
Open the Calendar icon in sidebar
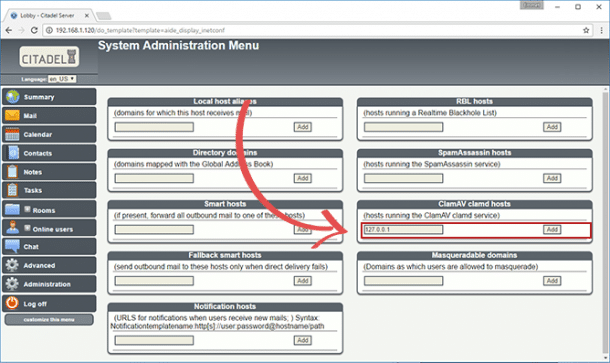(x=12, y=134)
